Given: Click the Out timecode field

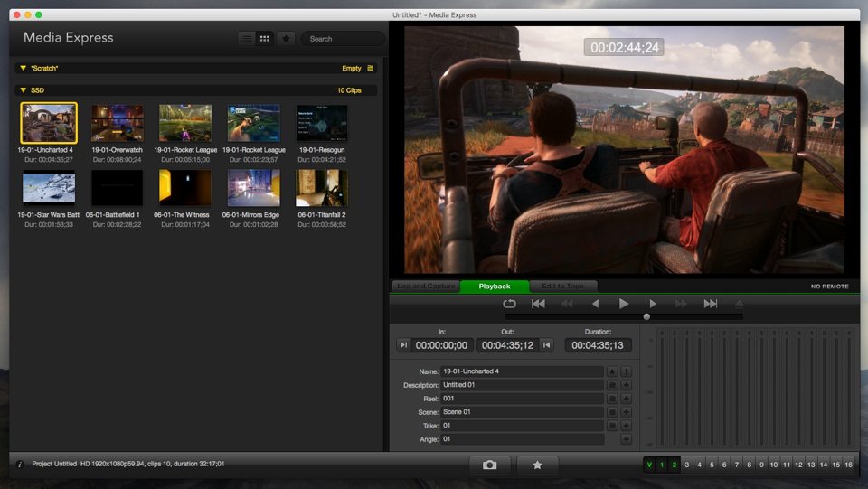Looking at the screenshot, I should (x=507, y=345).
